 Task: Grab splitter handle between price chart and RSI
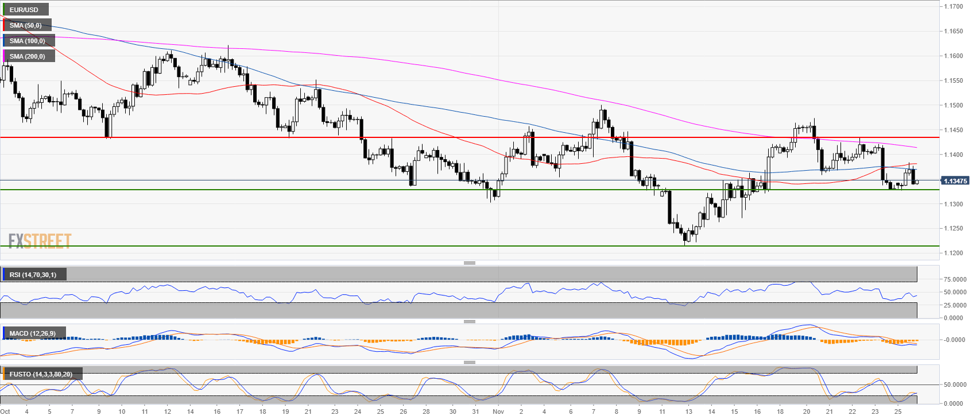[x=469, y=263]
